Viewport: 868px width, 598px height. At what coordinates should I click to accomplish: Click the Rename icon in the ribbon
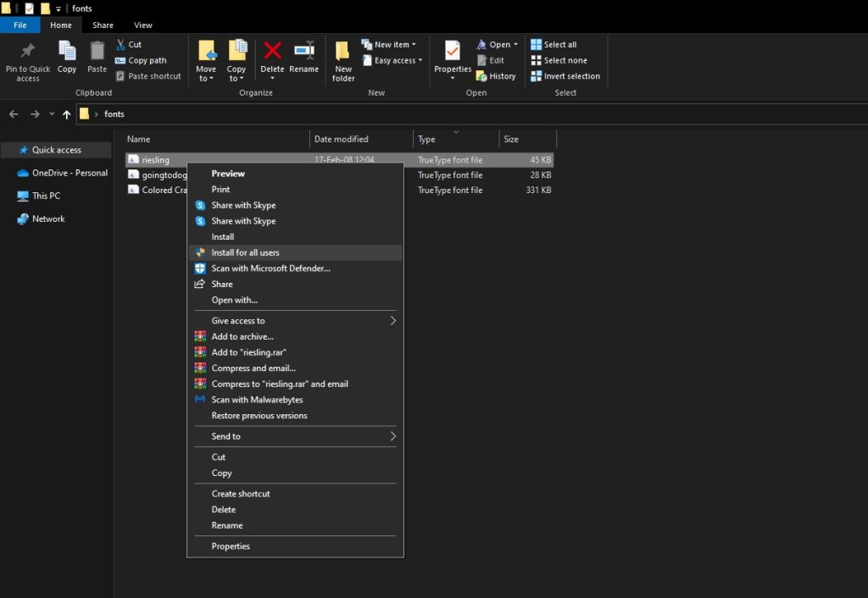pyautogui.click(x=303, y=52)
